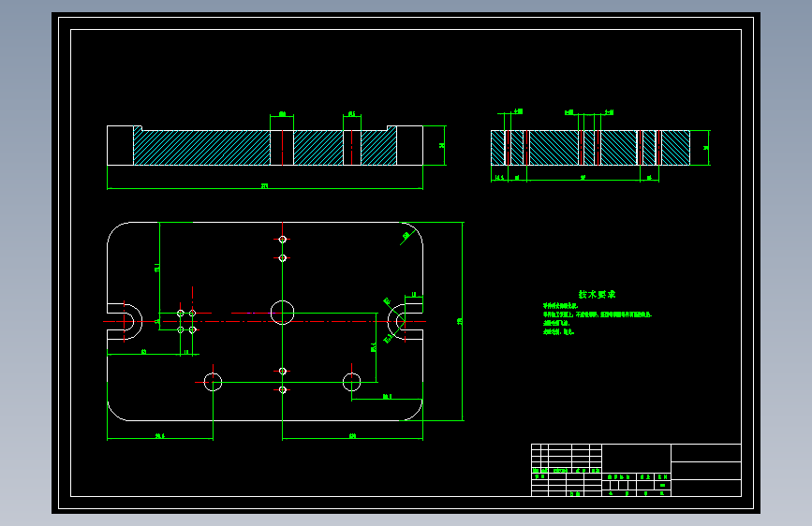
Task: Select the U-shaped slot on the left edge
Action: pyautogui.click(x=125, y=322)
